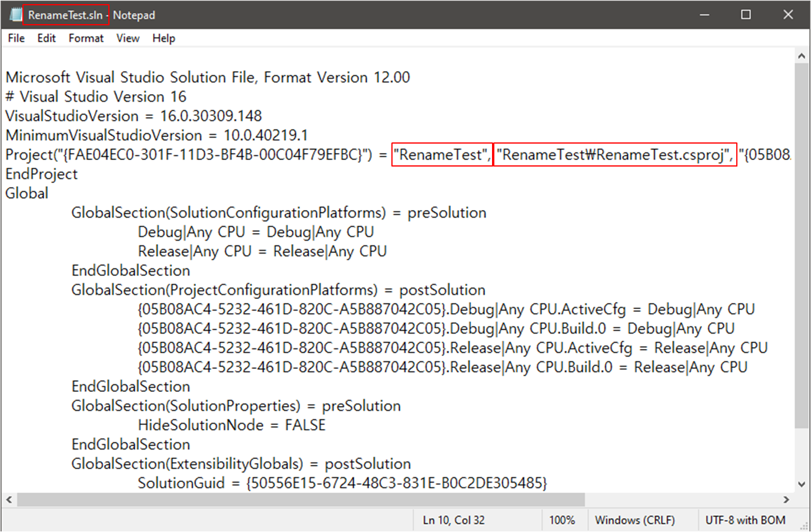
Task: Click the 'VisualStudioVersion = 16.0.30309.148' line
Action: (134, 116)
